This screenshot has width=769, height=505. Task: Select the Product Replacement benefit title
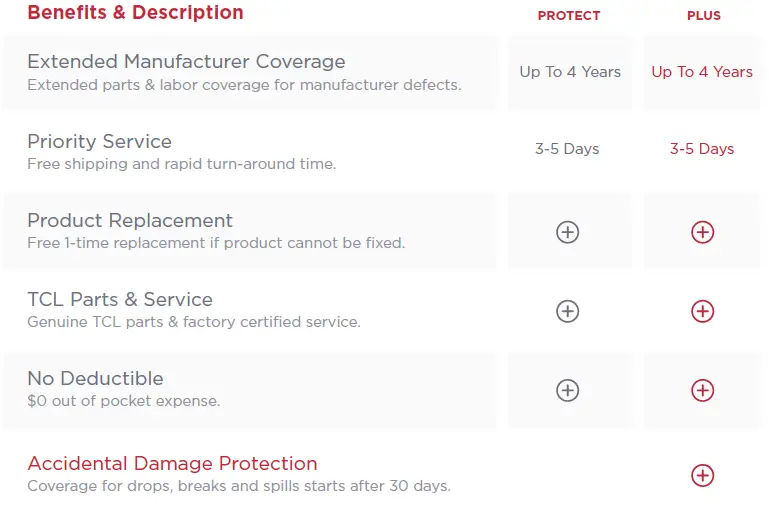tap(130, 220)
